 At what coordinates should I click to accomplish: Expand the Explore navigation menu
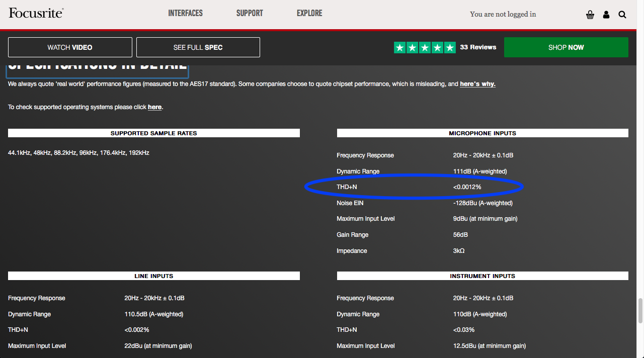(x=309, y=13)
